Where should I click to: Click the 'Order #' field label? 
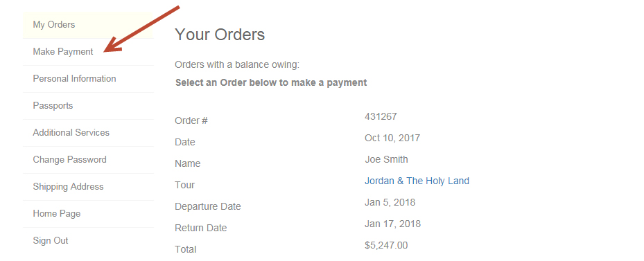click(191, 121)
